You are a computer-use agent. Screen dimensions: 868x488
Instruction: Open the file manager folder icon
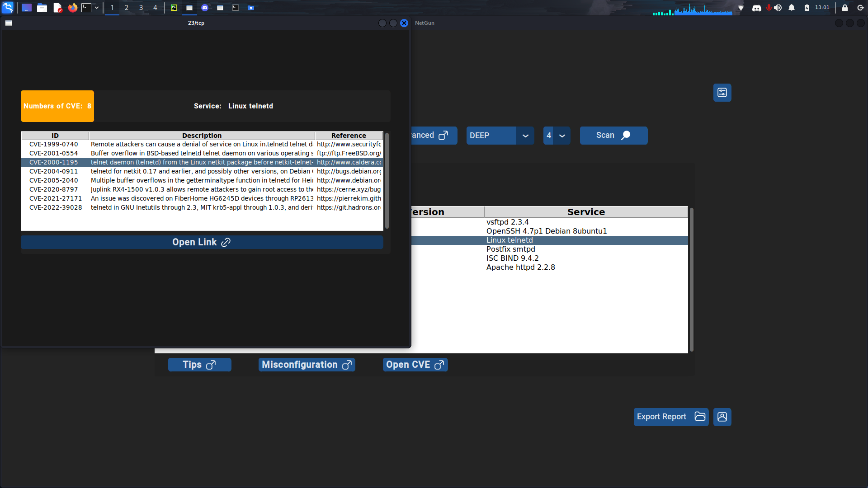42,8
